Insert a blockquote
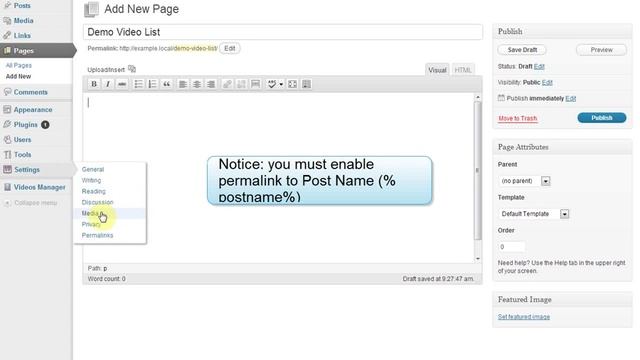 click(x=167, y=84)
